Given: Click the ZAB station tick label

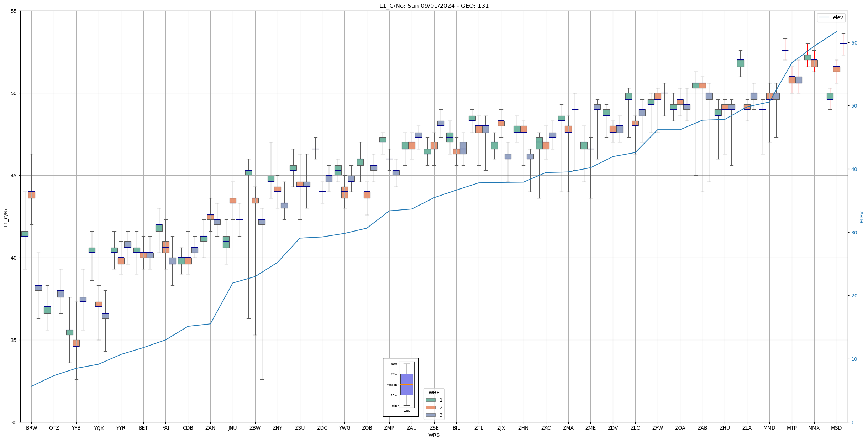Looking at the screenshot, I should [703, 428].
